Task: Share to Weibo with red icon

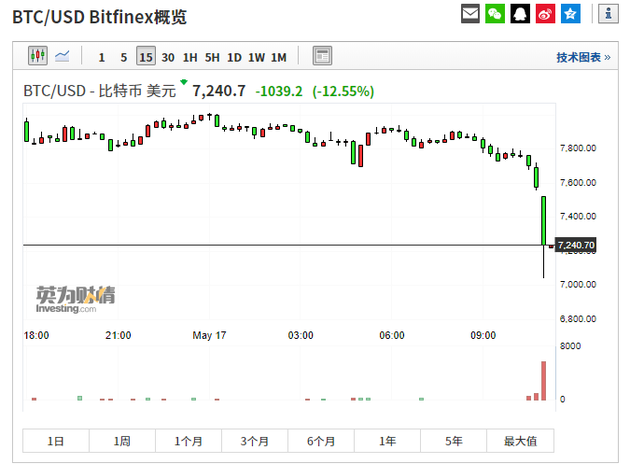Action: 545,14
